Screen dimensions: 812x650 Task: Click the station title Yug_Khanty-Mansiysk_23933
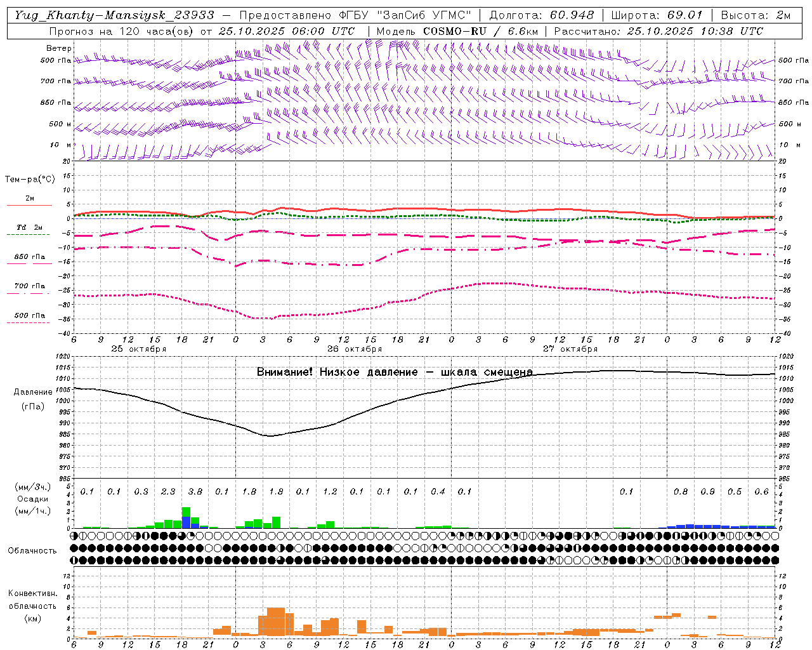(114, 15)
